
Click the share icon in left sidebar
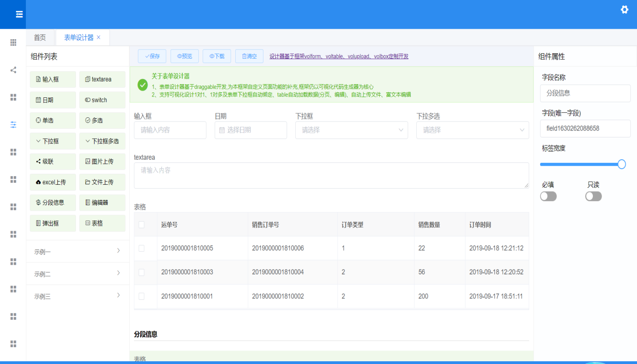coord(13,70)
